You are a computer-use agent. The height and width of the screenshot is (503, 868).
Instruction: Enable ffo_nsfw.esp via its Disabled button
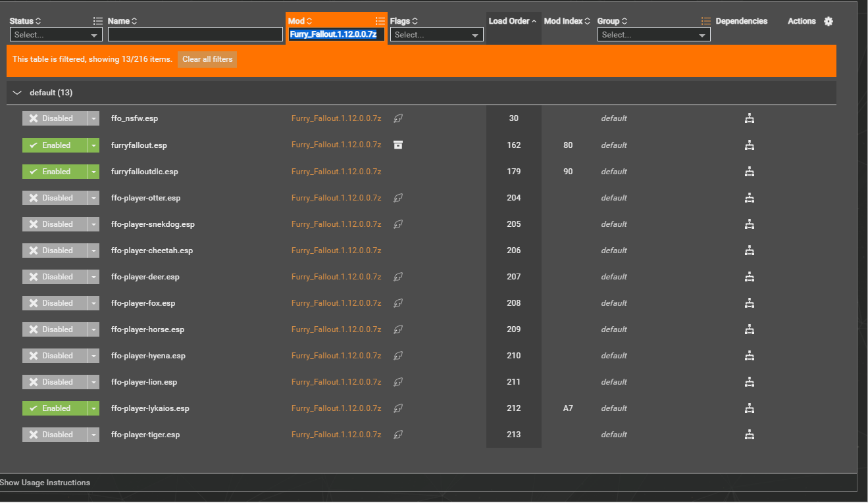pyautogui.click(x=55, y=118)
